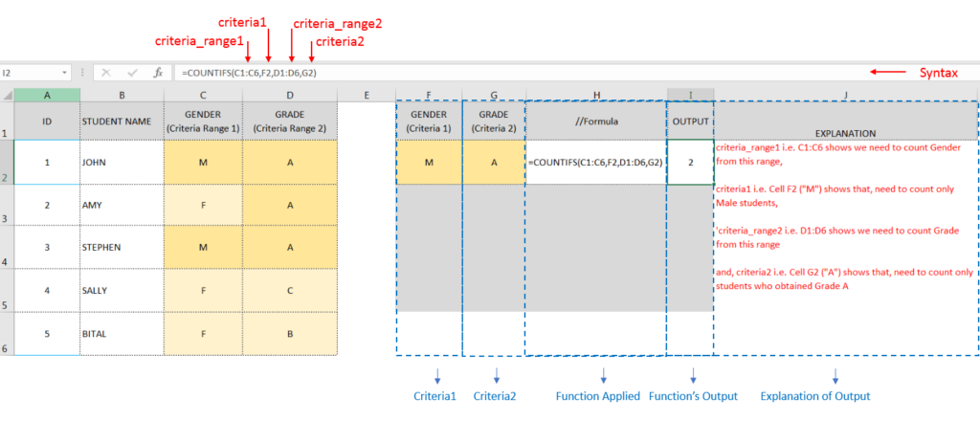Click cell H2 with COUNTIFS formula text

click(596, 163)
